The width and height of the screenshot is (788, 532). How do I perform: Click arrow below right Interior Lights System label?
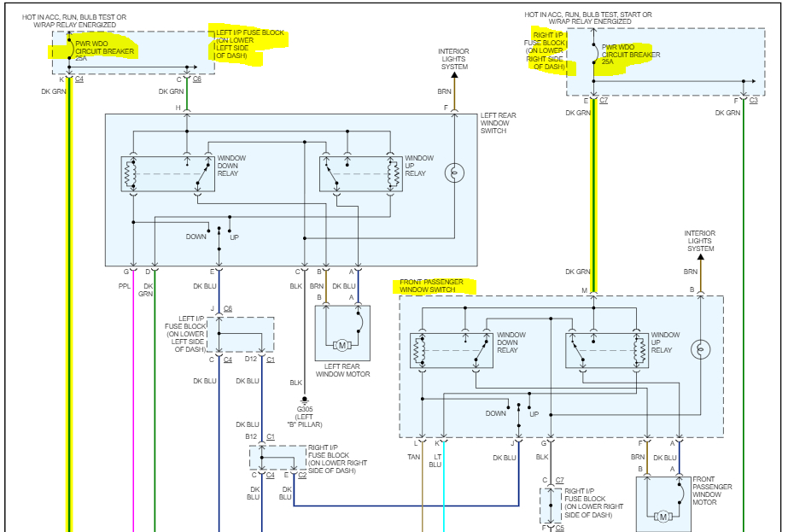coord(701,257)
